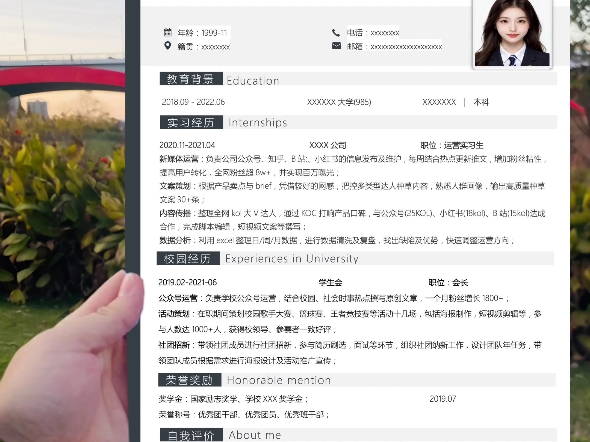Click the envelope icon beside 邮箱

[x=336, y=46]
